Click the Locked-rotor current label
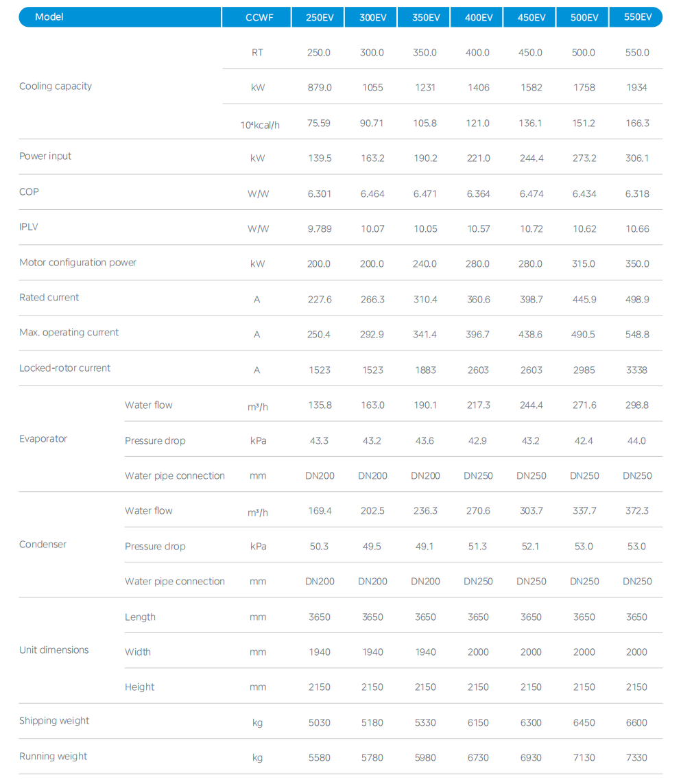 pos(64,368)
